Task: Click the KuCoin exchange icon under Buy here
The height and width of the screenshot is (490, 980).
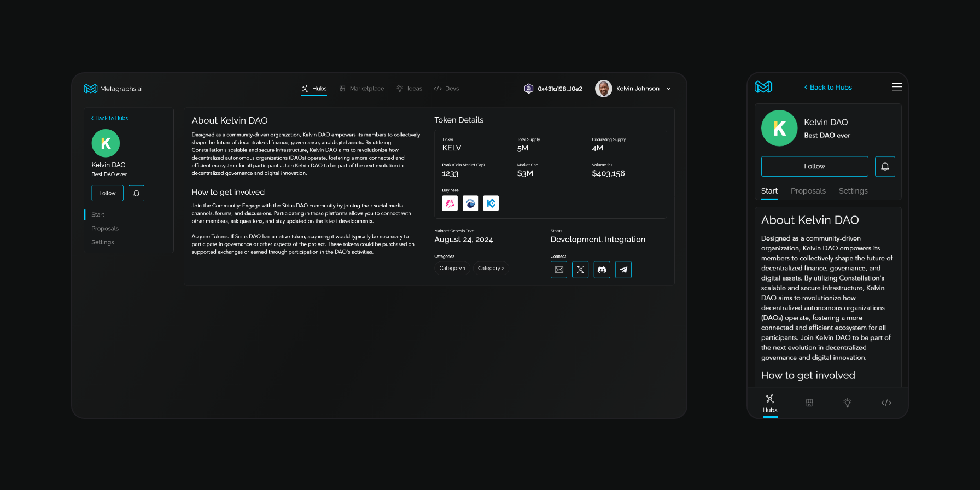Action: (491, 203)
